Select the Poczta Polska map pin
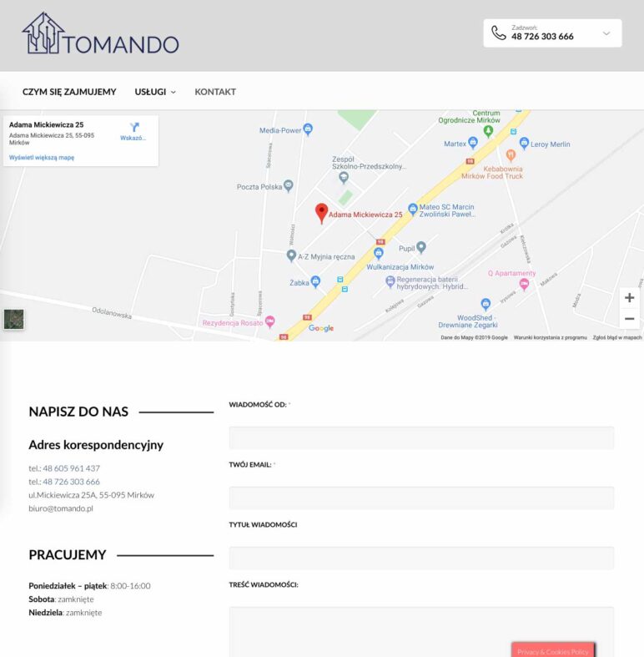 pyautogui.click(x=288, y=185)
